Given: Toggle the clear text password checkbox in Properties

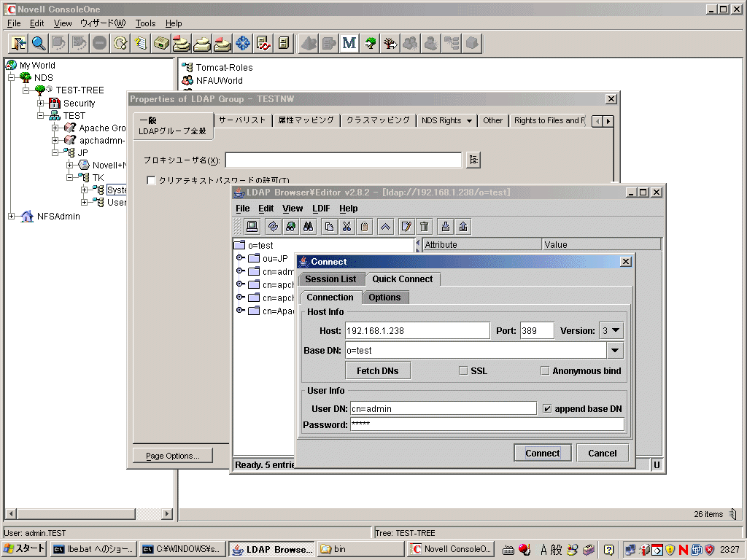Looking at the screenshot, I should 151,181.
